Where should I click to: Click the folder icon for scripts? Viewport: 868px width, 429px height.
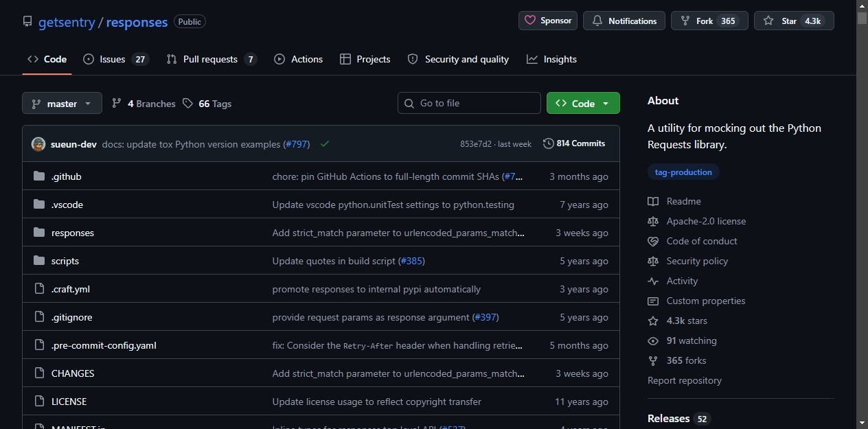pos(39,261)
